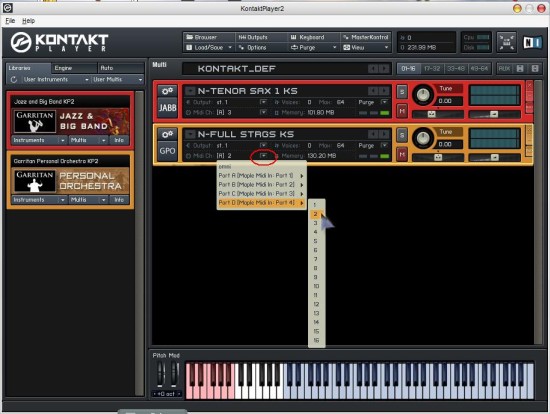Click the JABB instrument icon
This screenshot has width=550, height=414.
[x=167, y=108]
